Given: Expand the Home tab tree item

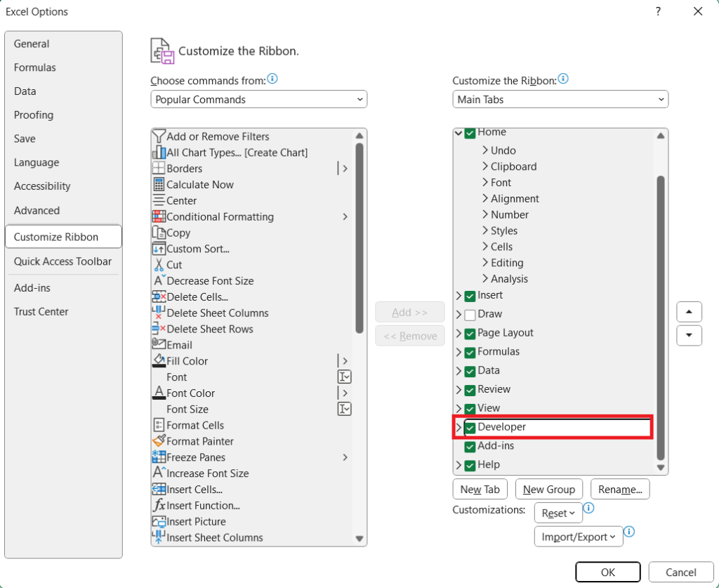Looking at the screenshot, I should pyautogui.click(x=457, y=132).
